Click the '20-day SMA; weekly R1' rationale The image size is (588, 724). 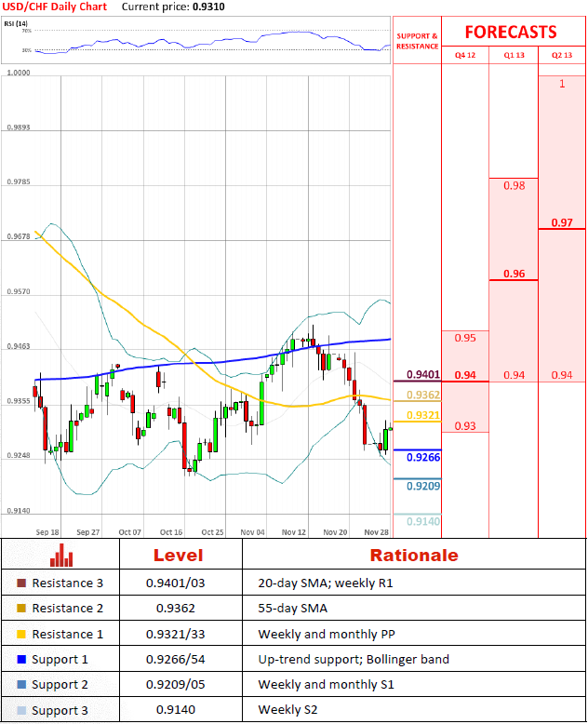click(x=326, y=583)
